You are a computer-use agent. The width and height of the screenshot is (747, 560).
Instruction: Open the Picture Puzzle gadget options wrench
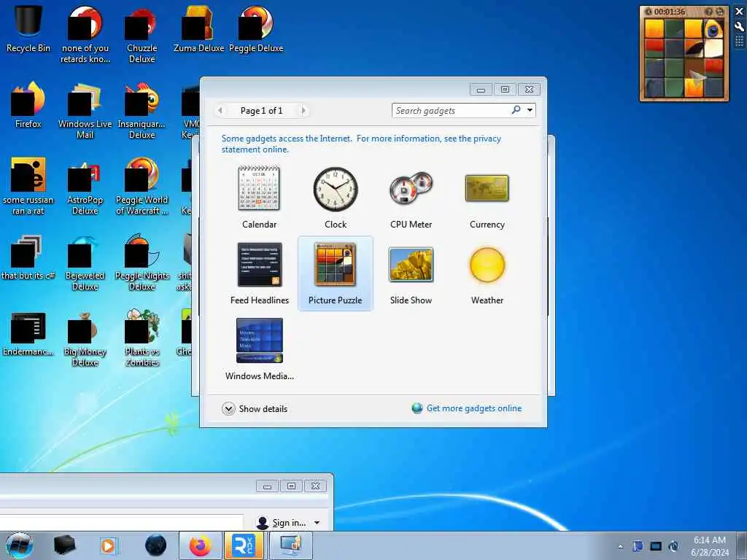coord(740,27)
